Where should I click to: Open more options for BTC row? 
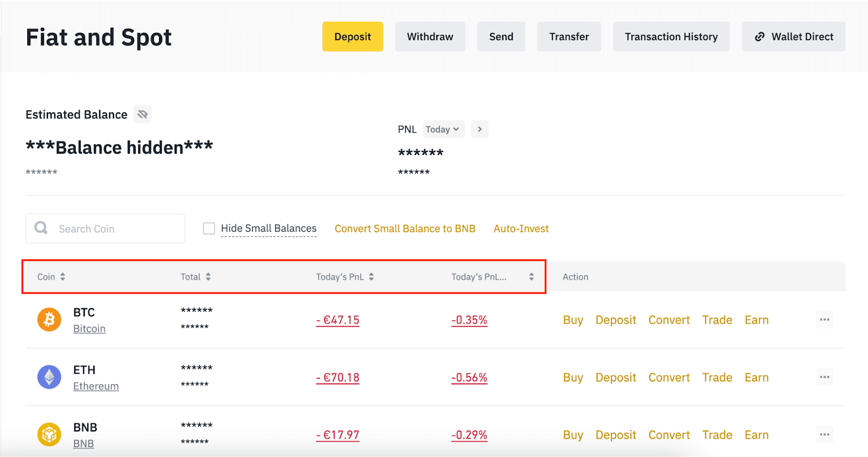(824, 320)
